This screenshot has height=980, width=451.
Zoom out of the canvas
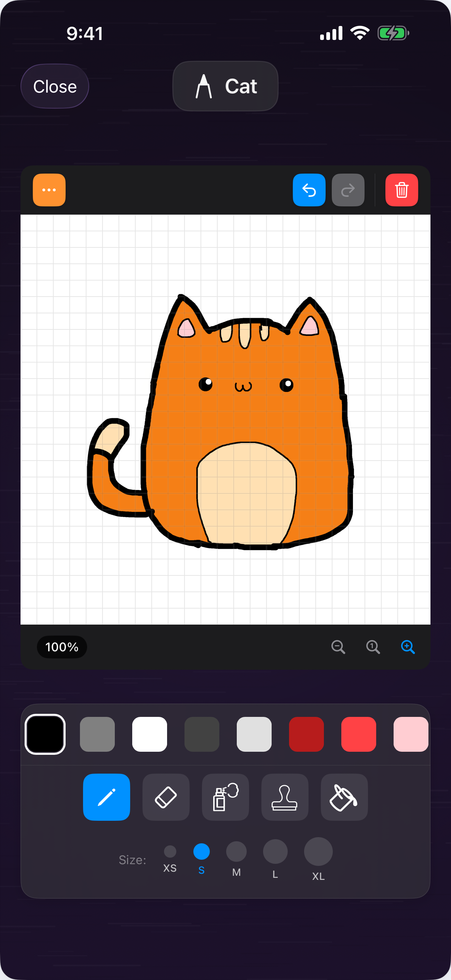click(338, 647)
